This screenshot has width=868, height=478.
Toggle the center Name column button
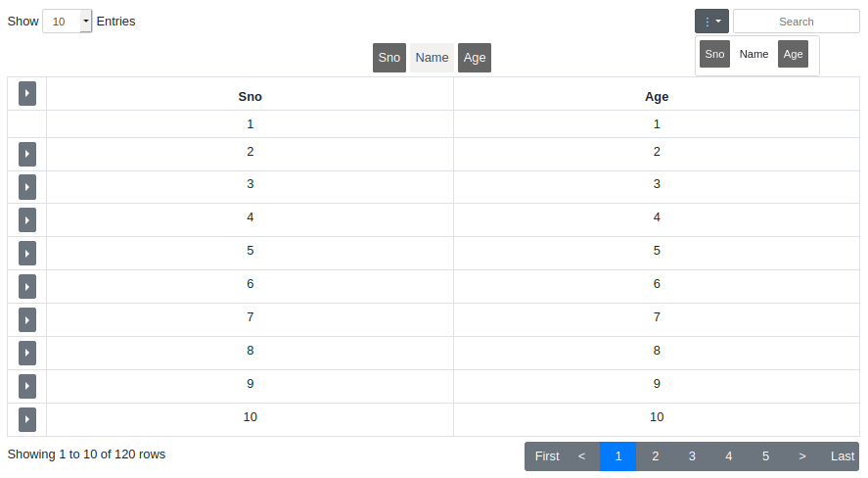click(432, 58)
